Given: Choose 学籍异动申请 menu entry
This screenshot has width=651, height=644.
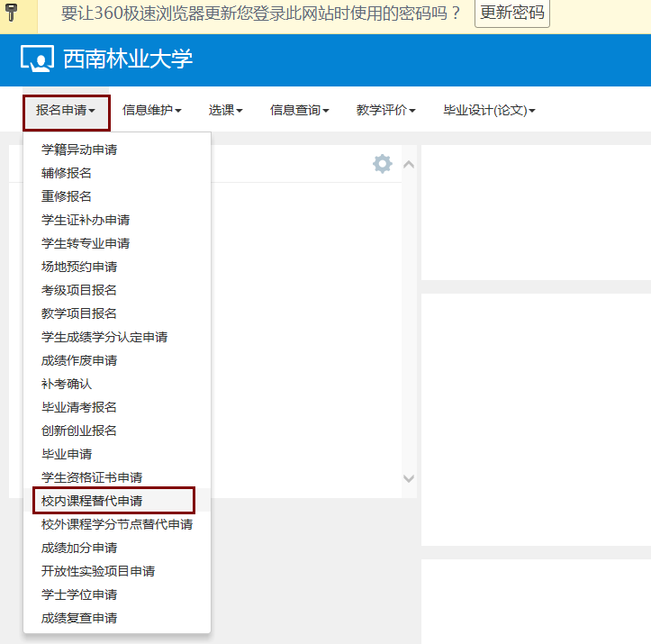Looking at the screenshot, I should (x=79, y=150).
